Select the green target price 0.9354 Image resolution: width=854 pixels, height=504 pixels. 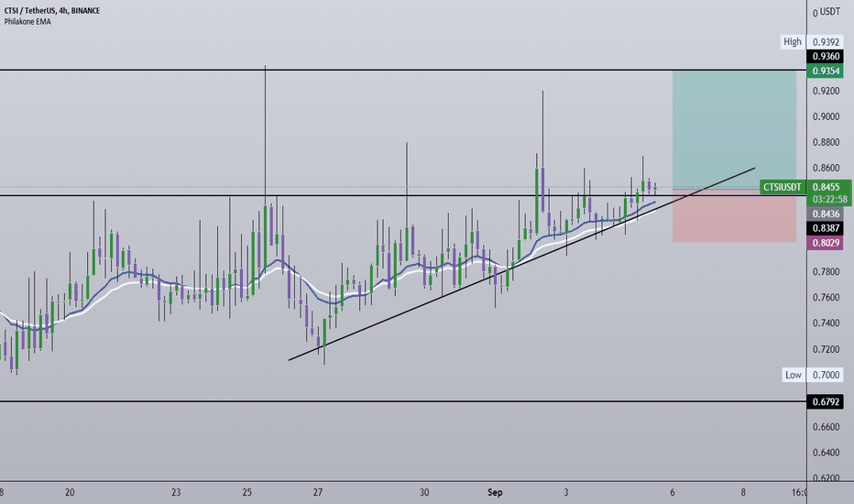coord(826,71)
